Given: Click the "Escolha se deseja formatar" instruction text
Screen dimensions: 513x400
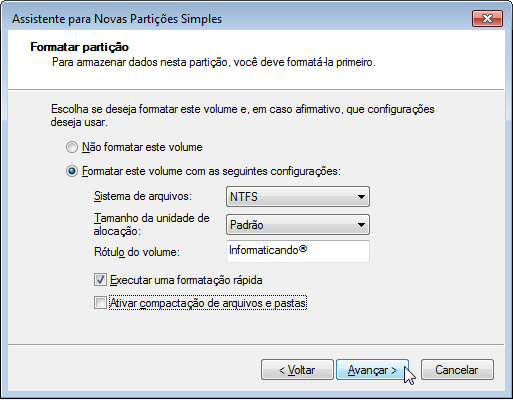Looking at the screenshot, I should (x=243, y=115).
